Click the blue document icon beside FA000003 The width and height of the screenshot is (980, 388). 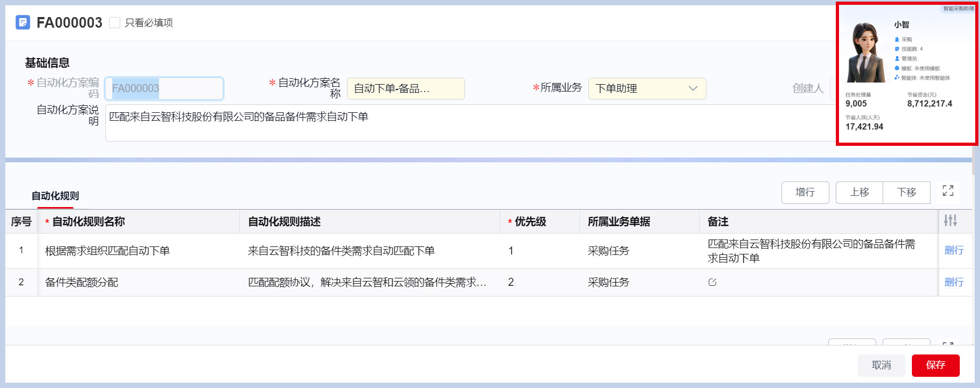pyautogui.click(x=23, y=22)
